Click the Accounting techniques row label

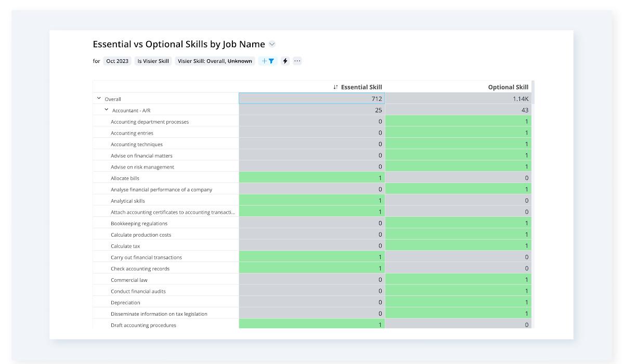[137, 145]
